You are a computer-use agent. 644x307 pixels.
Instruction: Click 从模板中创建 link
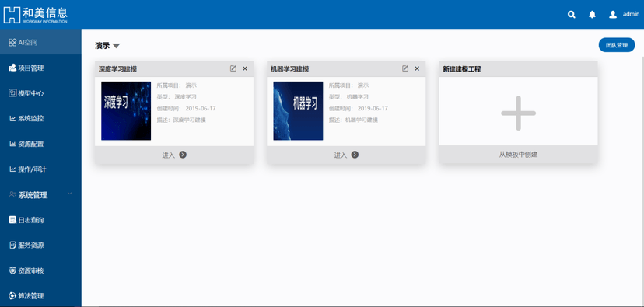518,155
